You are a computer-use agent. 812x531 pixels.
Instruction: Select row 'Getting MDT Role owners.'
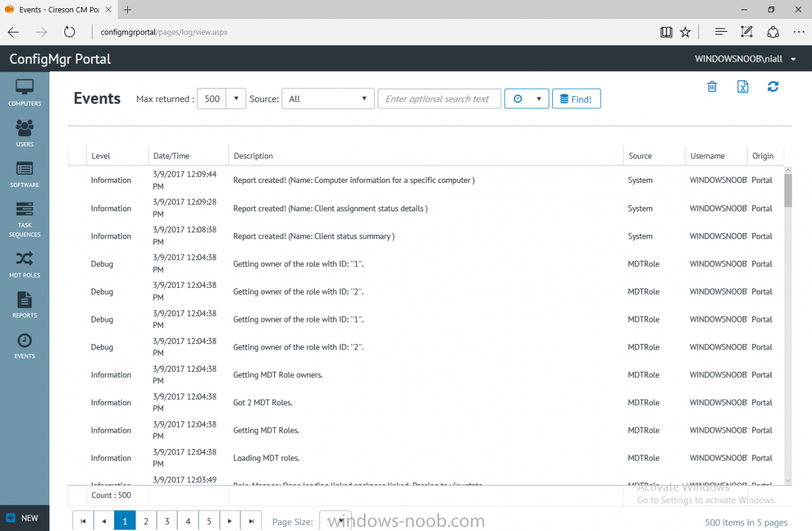coord(426,375)
